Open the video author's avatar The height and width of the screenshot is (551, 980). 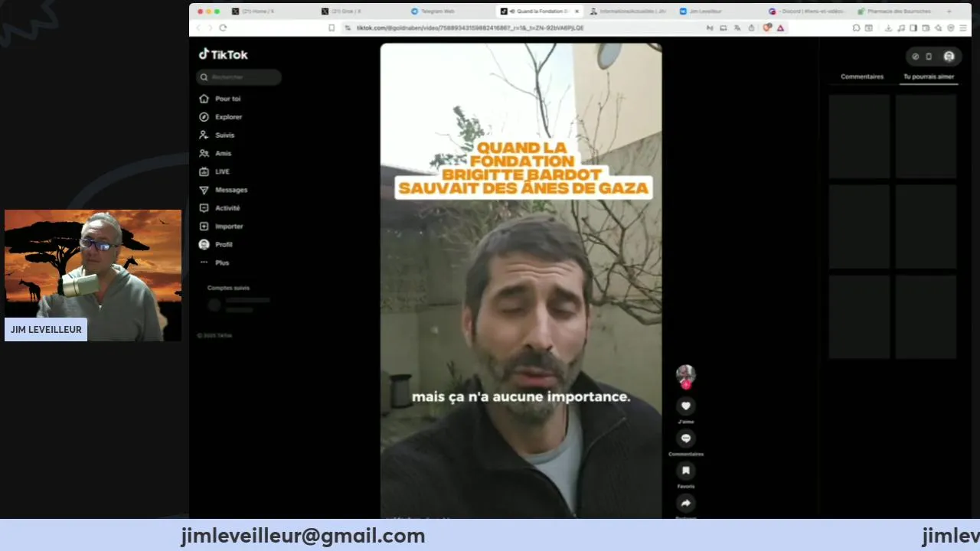[686, 373]
